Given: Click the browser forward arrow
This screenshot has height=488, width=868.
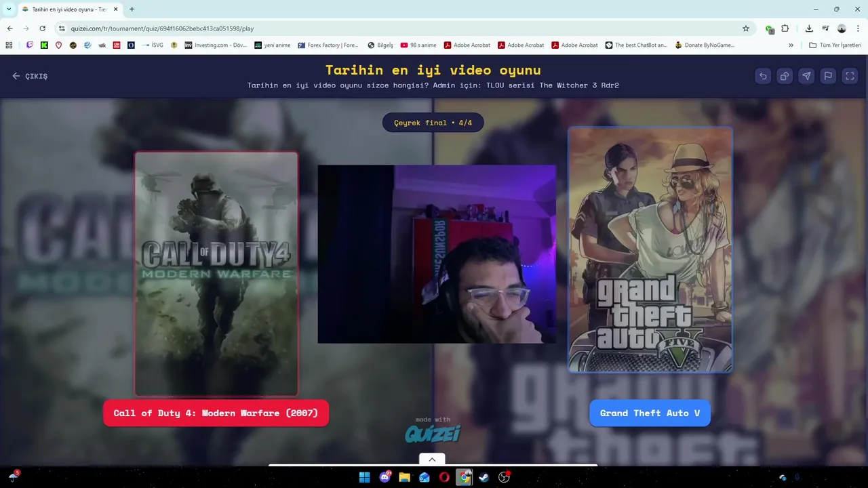Looking at the screenshot, I should (x=26, y=28).
